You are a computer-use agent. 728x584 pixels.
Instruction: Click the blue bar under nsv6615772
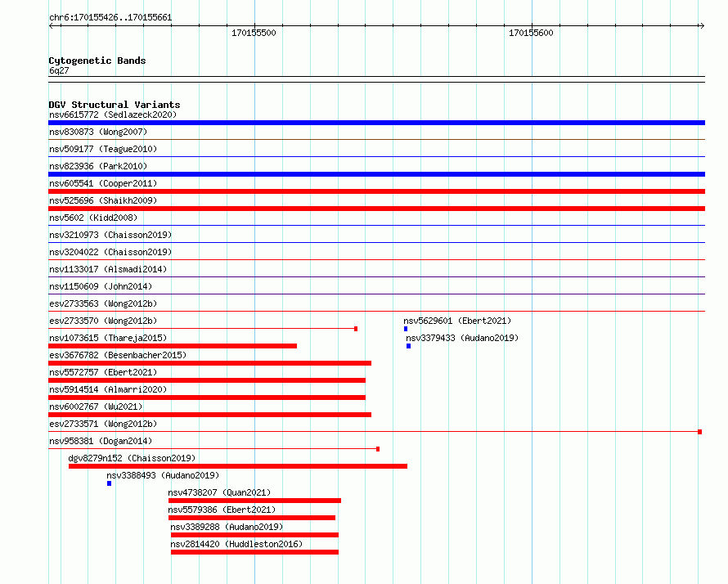(x=376, y=123)
